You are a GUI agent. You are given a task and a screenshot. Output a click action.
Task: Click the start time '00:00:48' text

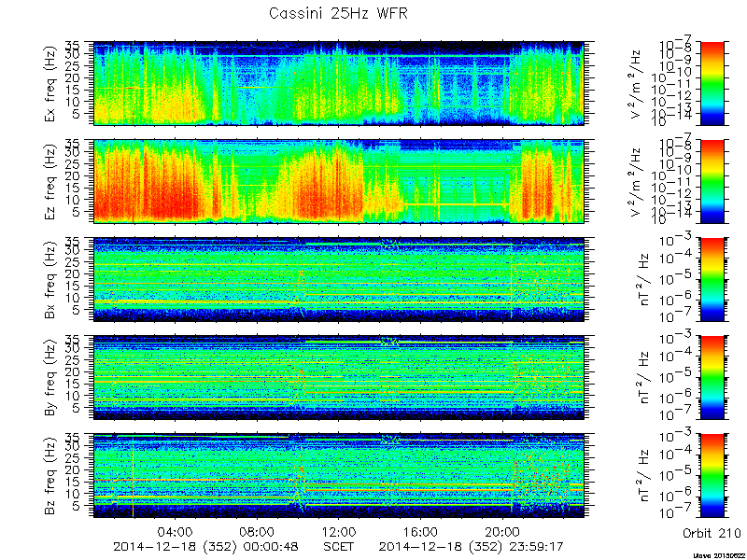pos(270,546)
